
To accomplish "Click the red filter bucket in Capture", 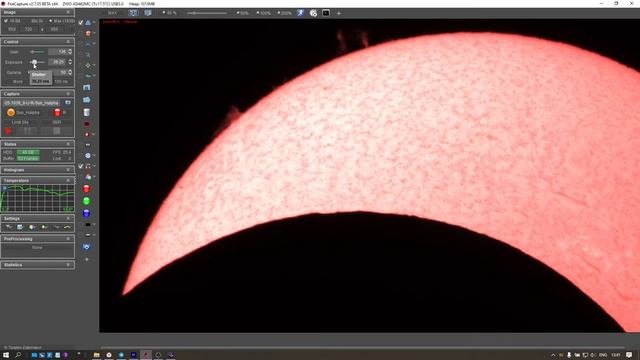I will click(58, 112).
